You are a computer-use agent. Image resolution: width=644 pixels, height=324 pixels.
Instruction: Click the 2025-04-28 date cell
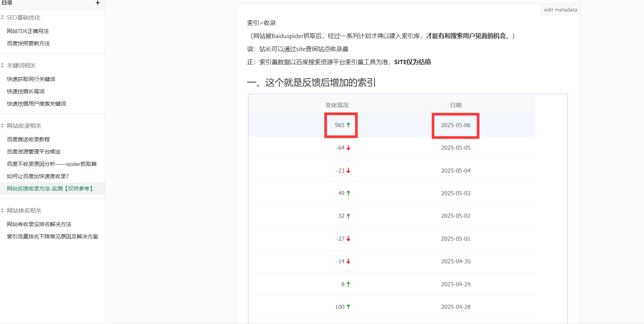click(x=456, y=307)
